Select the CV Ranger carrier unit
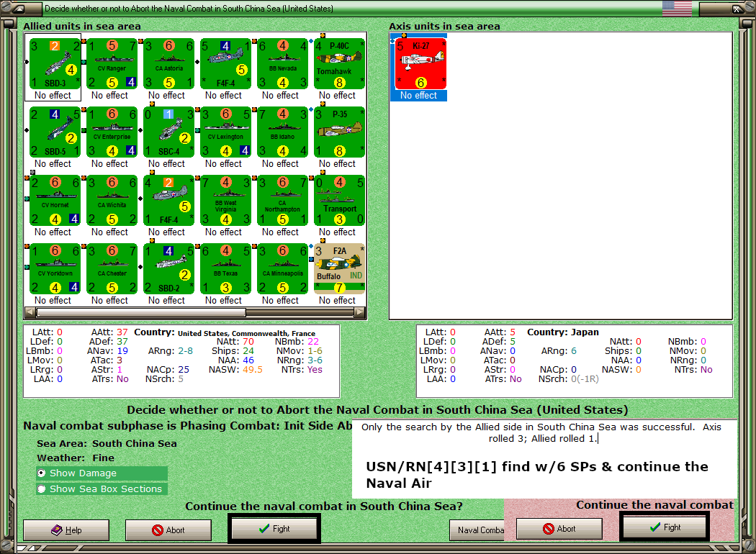The image size is (756, 554). click(x=112, y=64)
